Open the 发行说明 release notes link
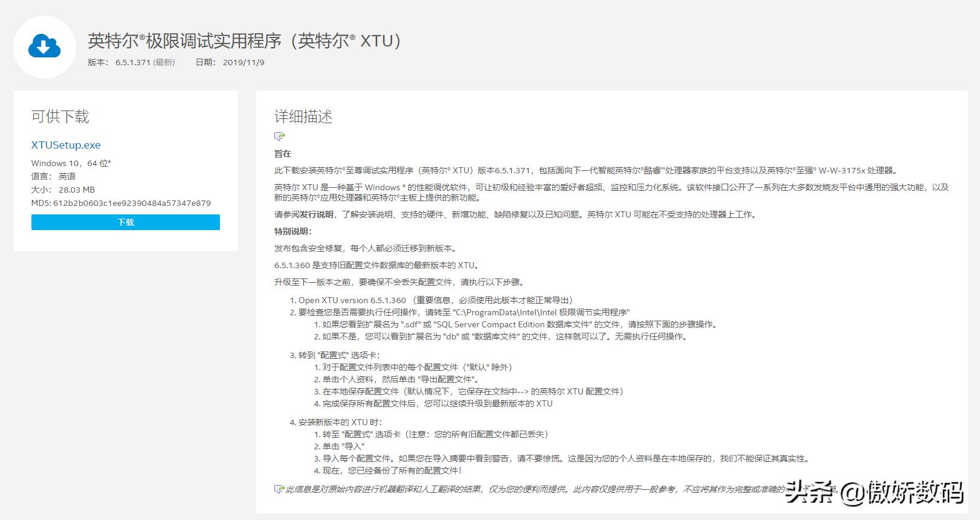Image resolution: width=980 pixels, height=520 pixels. pos(317,214)
